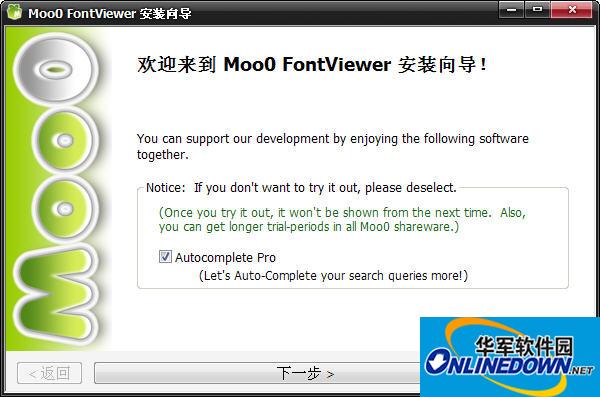This screenshot has height=397, width=600.
Task: Click the 'Notice: If you don't want to try it out' text
Action: (x=302, y=188)
